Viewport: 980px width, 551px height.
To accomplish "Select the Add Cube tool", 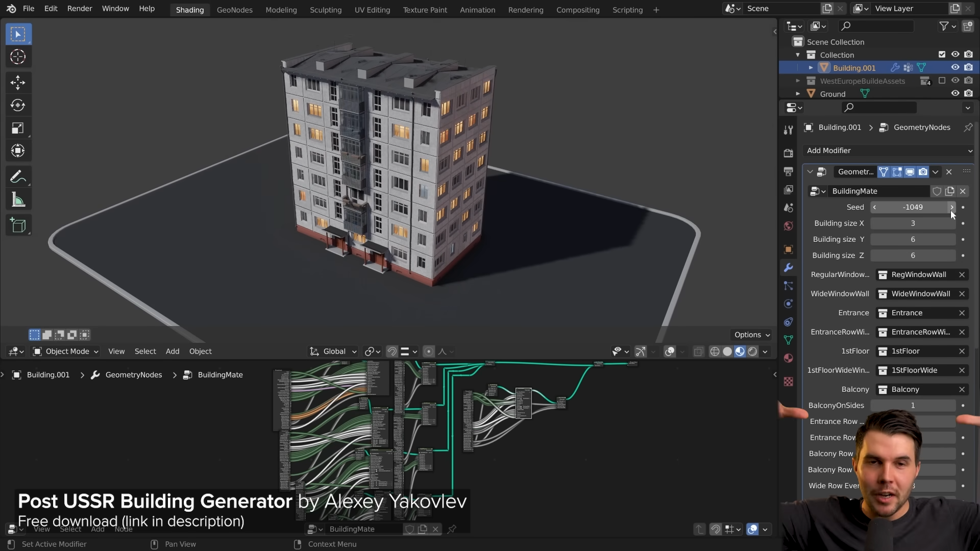I will 18,226.
